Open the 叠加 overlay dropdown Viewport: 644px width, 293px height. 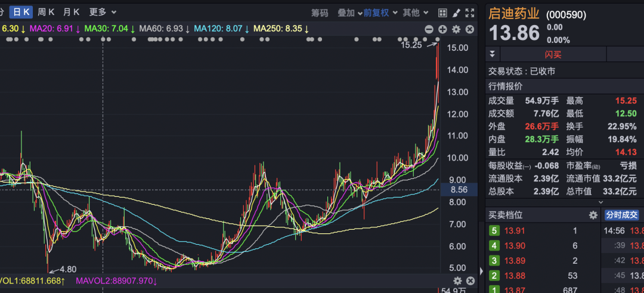pyautogui.click(x=349, y=13)
